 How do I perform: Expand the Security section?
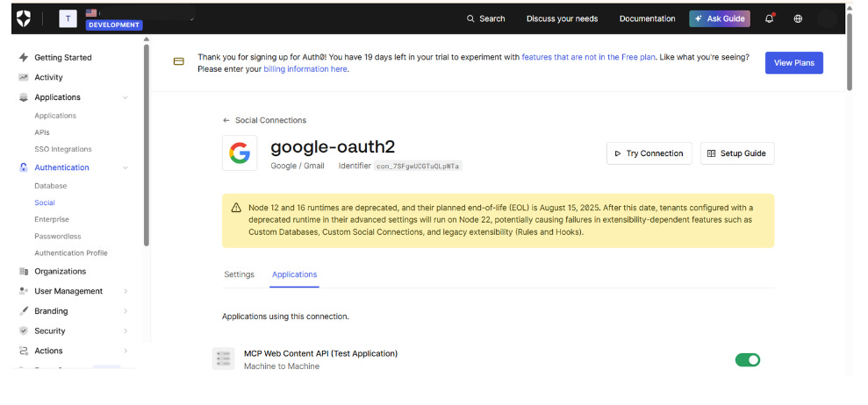(126, 330)
